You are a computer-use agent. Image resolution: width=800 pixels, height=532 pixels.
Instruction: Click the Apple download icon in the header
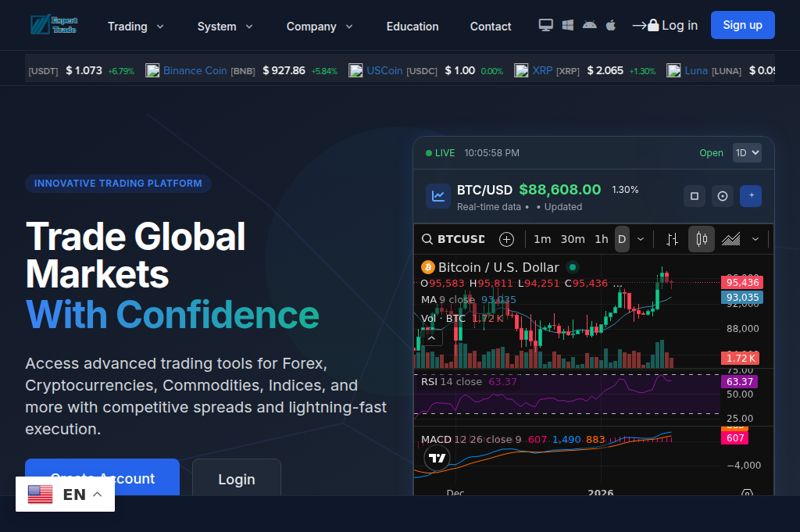point(610,24)
